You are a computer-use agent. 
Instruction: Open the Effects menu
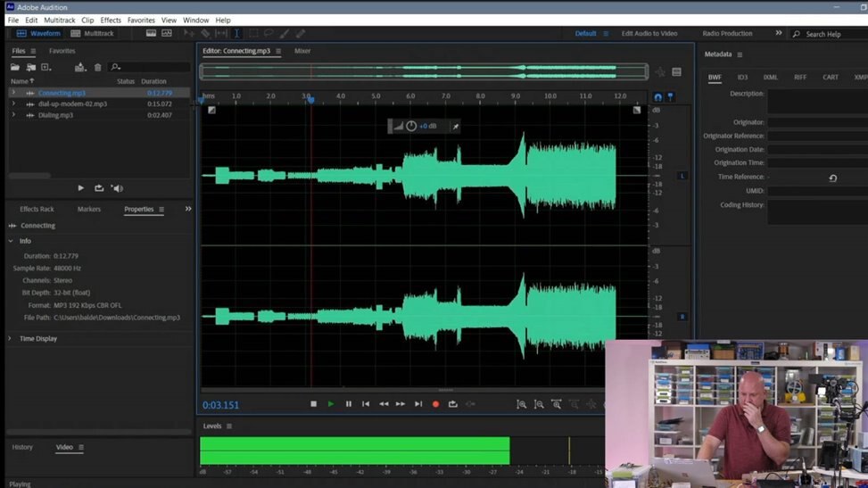(x=111, y=20)
